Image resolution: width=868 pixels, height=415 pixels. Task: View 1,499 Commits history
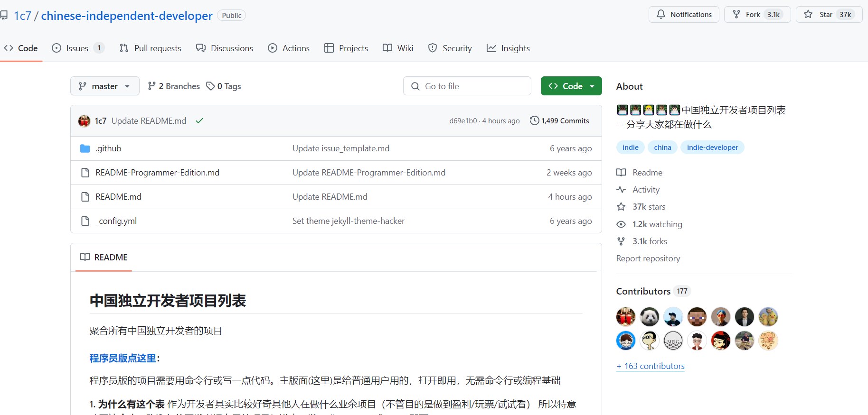[x=559, y=121]
